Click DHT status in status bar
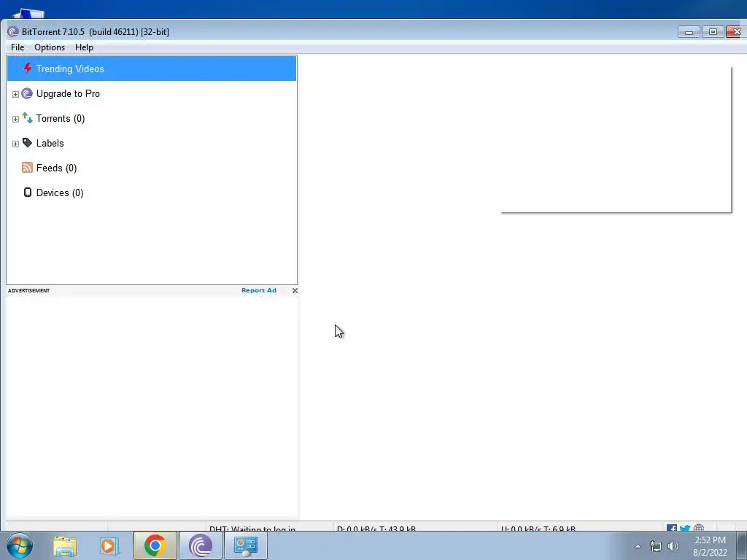Image resolution: width=747 pixels, height=560 pixels. [252, 529]
